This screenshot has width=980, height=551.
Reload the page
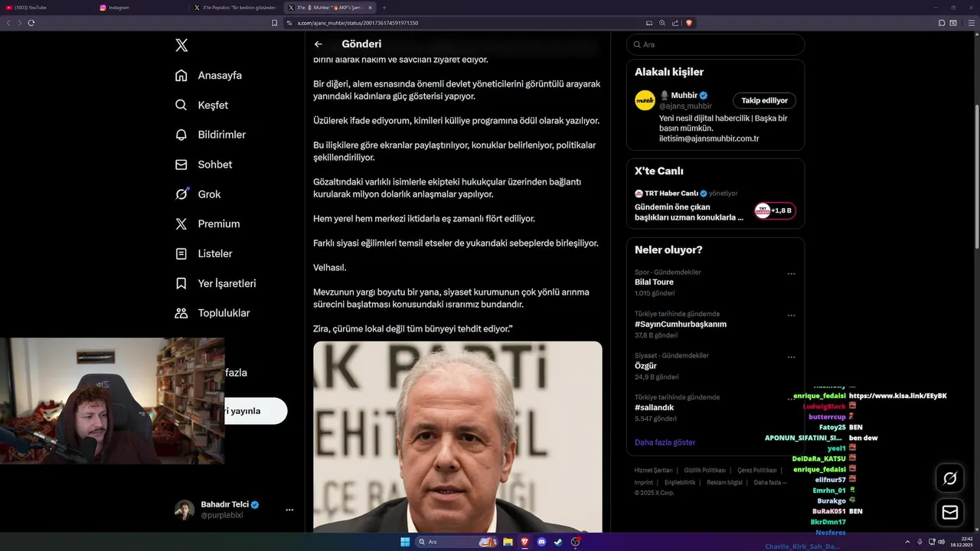31,23
